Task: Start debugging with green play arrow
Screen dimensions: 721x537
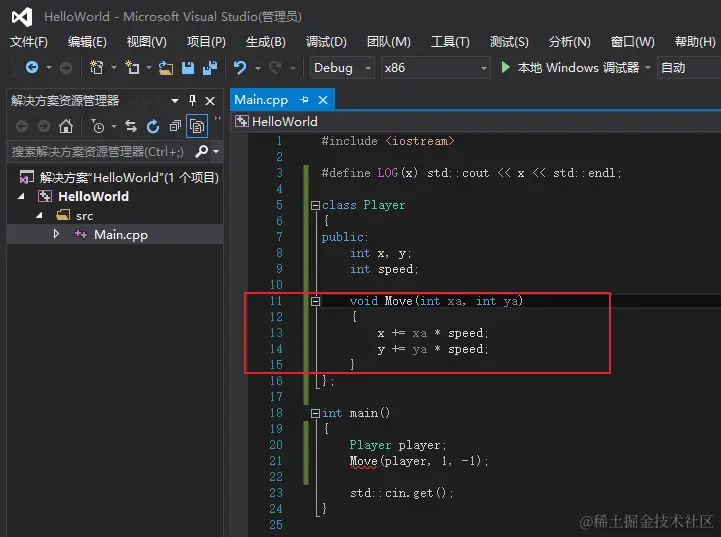Action: [x=505, y=68]
